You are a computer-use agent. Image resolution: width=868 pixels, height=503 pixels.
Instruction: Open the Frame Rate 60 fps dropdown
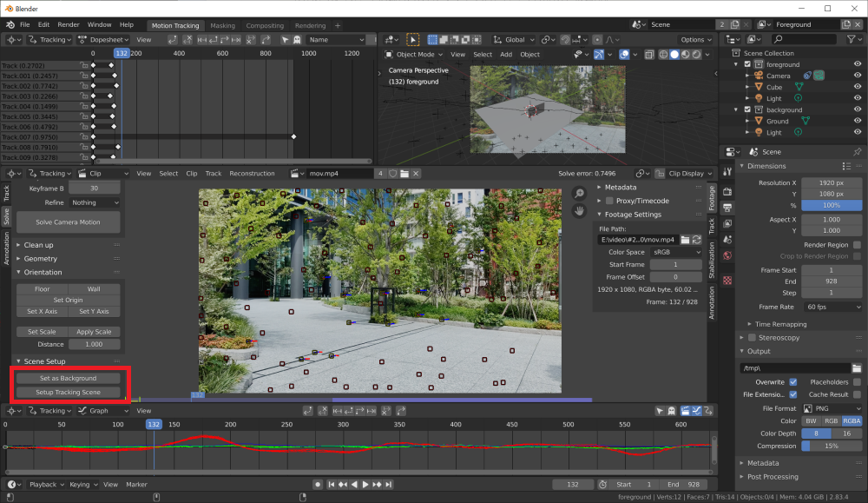[832, 307]
